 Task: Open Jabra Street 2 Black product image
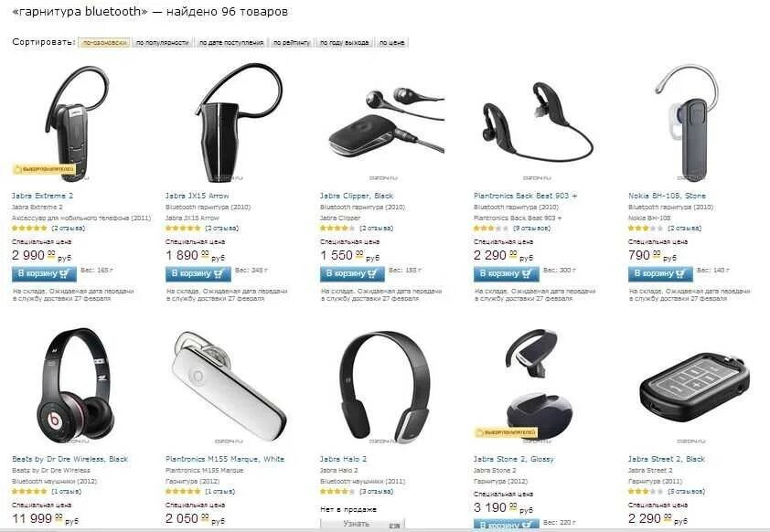[x=693, y=387]
